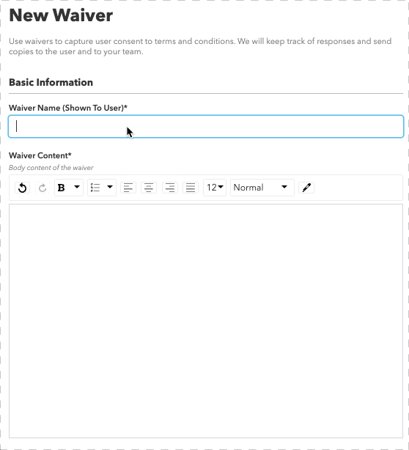Redo the last undone edit
This screenshot has height=450, width=409.
[42, 188]
